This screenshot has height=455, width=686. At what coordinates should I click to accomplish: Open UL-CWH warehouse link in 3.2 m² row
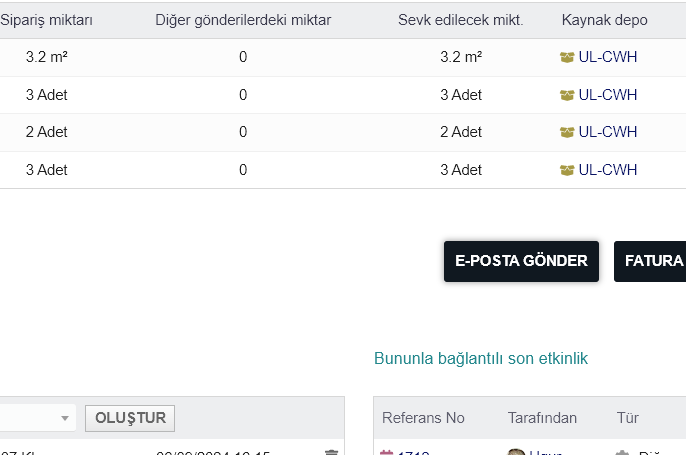click(x=608, y=57)
